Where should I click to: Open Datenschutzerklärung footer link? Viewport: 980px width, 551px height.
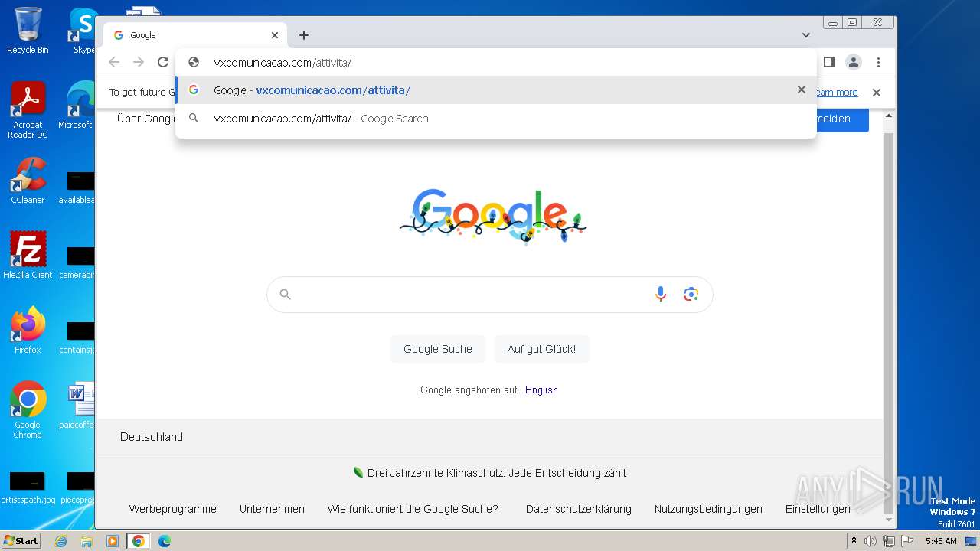tap(579, 509)
